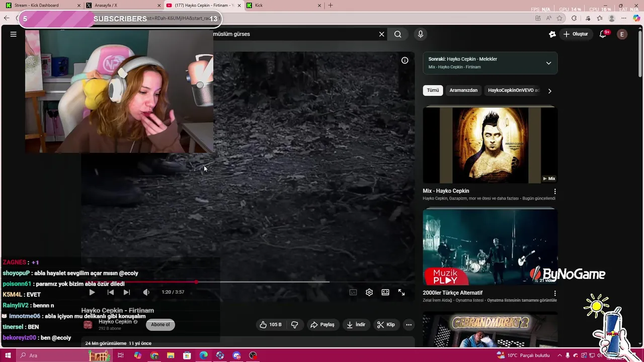The image size is (644, 362).
Task: Clear the YouTube search box text
Action: [x=381, y=34]
